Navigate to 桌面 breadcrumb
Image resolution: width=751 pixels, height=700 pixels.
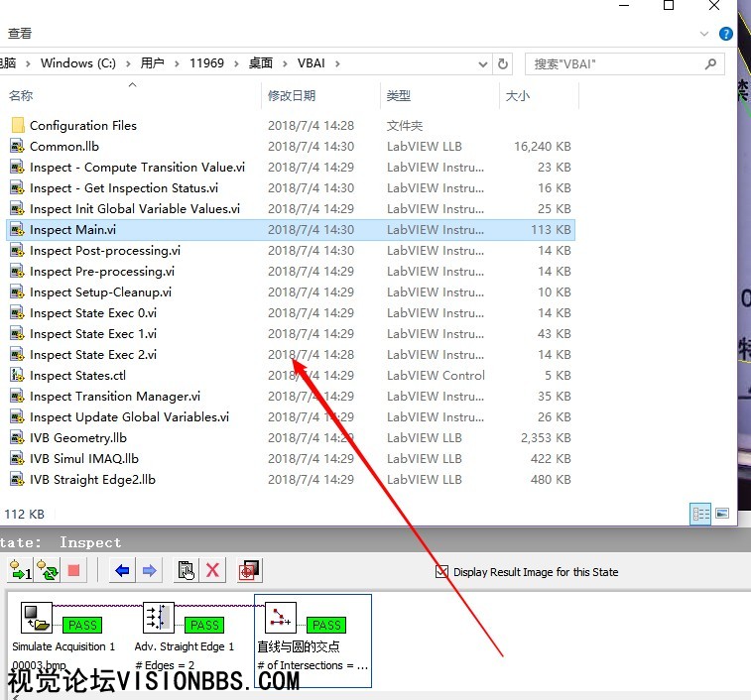coord(261,63)
